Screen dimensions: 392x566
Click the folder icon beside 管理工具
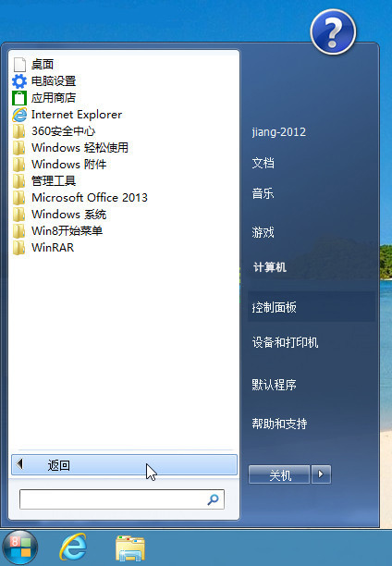(x=19, y=181)
